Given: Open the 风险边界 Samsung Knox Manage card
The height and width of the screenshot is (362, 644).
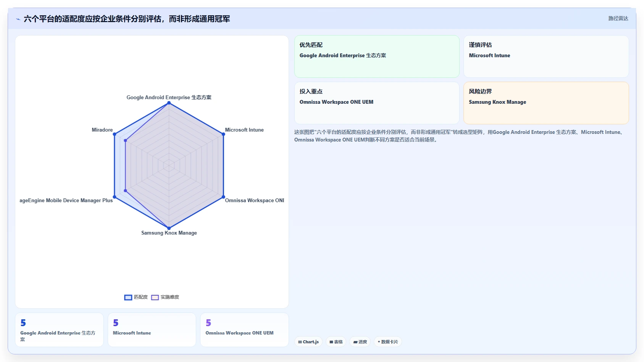Looking at the screenshot, I should [546, 103].
